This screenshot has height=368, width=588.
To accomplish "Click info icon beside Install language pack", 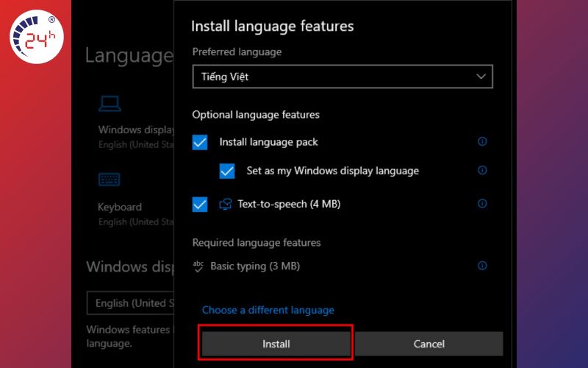I will [x=482, y=141].
